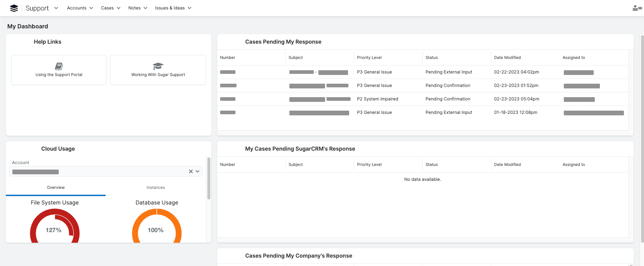This screenshot has width=644, height=266.
Task: Open the Notes menu
Action: pyautogui.click(x=134, y=8)
